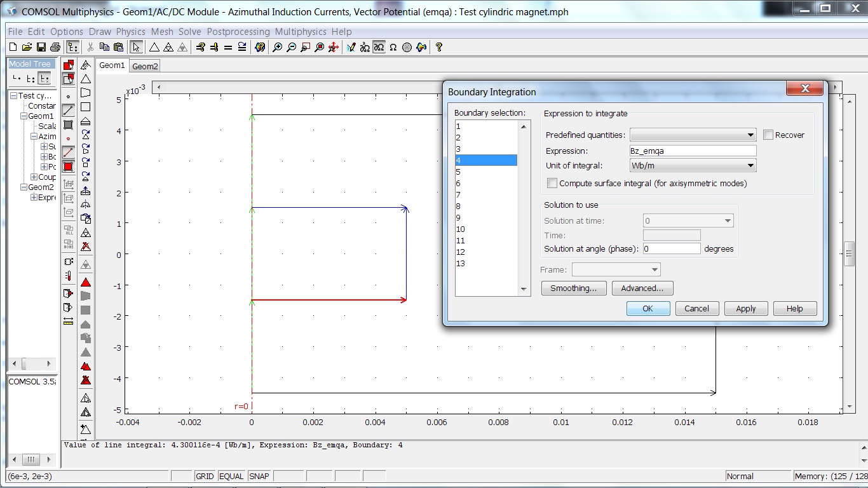Toggle EQUAL in the status bar
The height and width of the screenshot is (488, 868).
click(x=231, y=476)
